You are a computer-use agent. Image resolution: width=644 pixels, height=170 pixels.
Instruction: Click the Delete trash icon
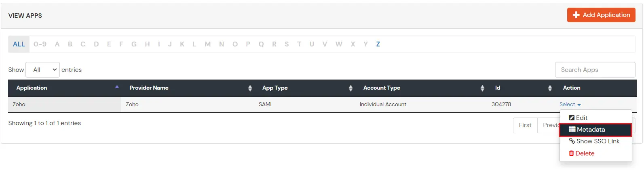click(x=571, y=153)
